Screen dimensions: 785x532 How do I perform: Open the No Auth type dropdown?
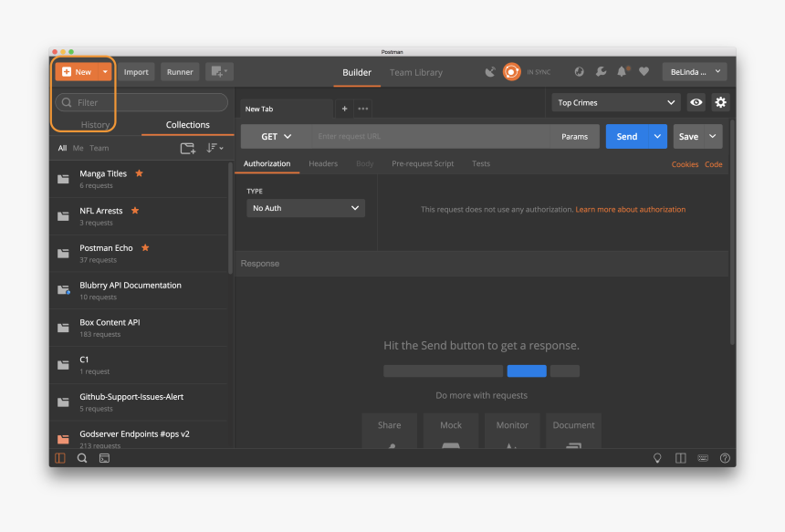tap(306, 208)
